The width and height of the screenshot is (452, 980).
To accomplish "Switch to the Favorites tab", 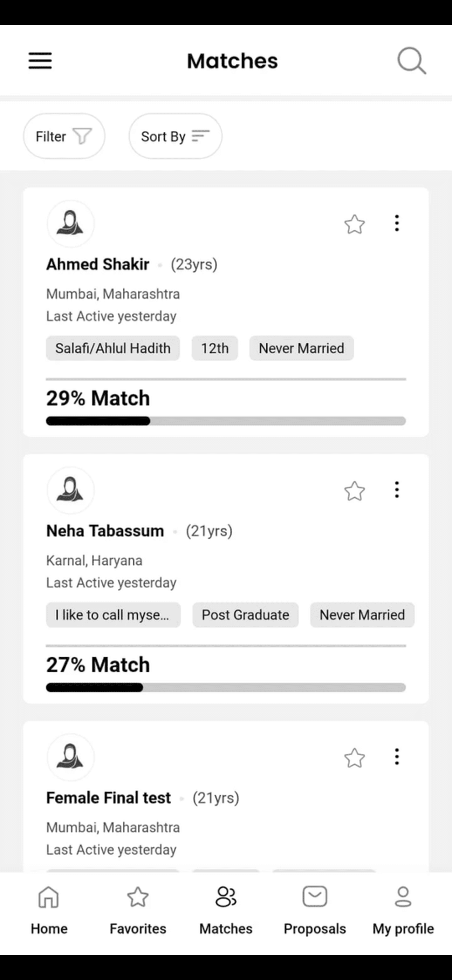I will tap(138, 911).
